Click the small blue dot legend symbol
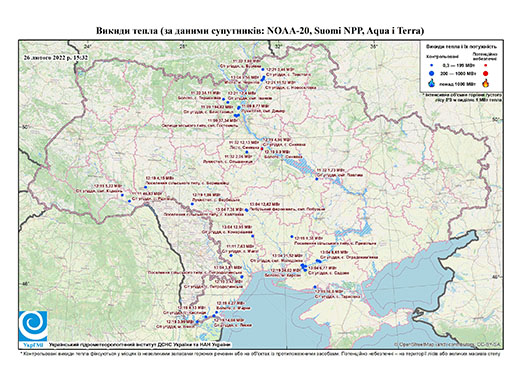Image resolution: width=520 pixels, height=368 pixels. [x=431, y=66]
